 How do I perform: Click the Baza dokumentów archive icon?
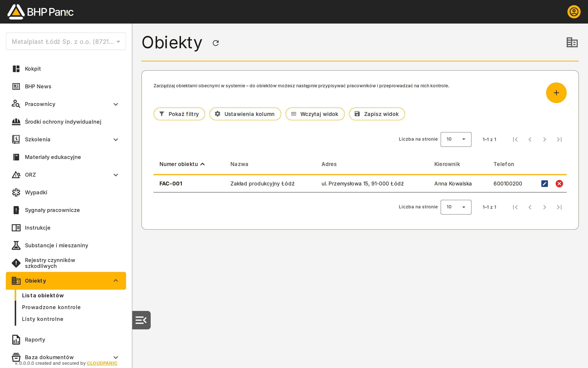point(16,358)
